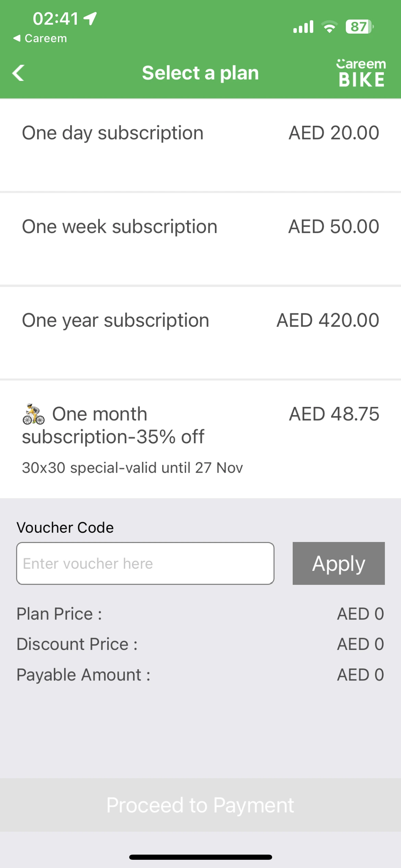Tap the cellular signal bars icon
Image resolution: width=401 pixels, height=868 pixels.
[x=303, y=27]
